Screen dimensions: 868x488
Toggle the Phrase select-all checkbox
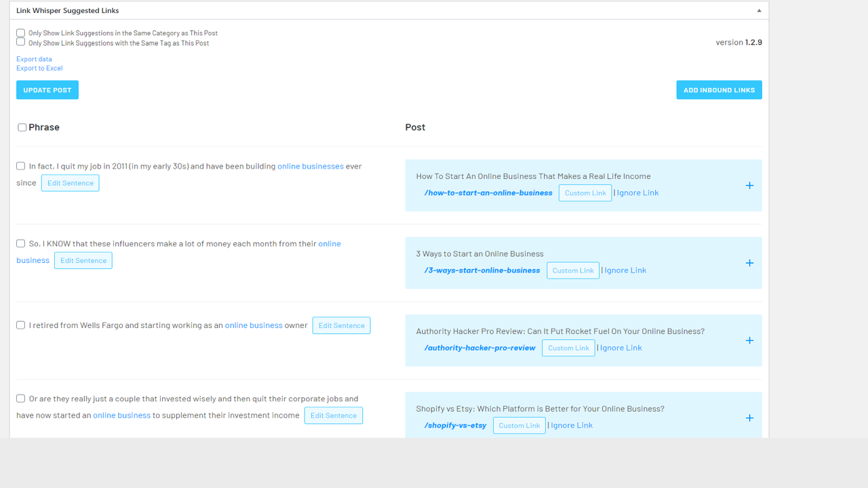pyautogui.click(x=22, y=127)
